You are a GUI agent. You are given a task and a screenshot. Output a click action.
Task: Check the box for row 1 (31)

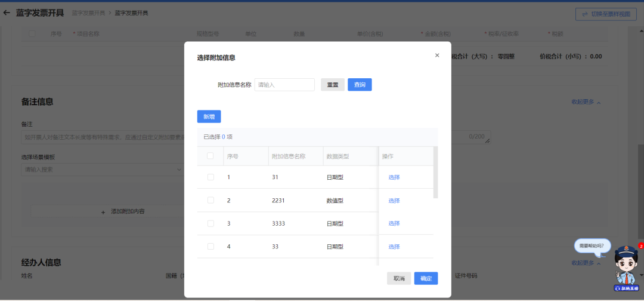[210, 177]
